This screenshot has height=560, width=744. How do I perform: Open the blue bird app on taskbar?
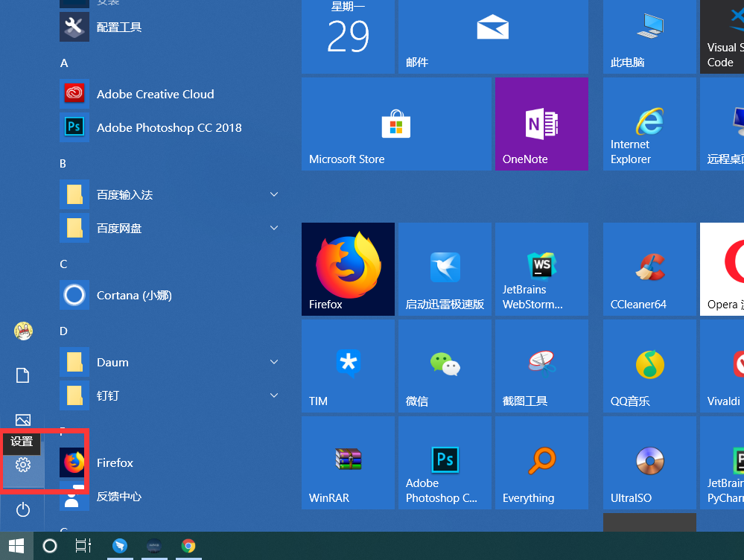pyautogui.click(x=120, y=546)
